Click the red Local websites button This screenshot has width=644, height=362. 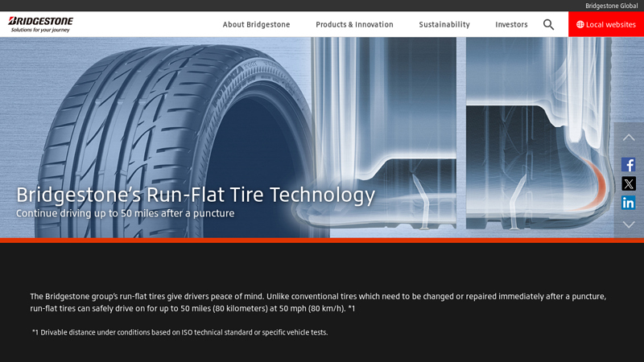tap(606, 25)
